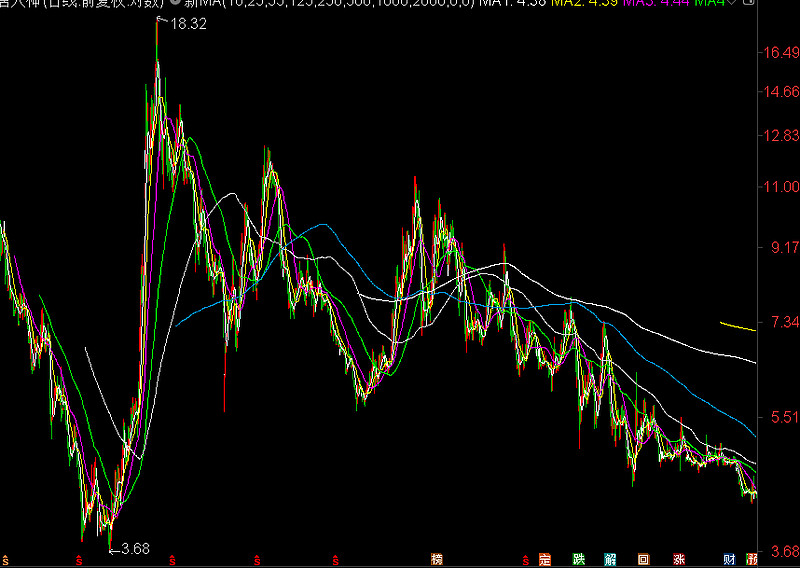Image resolution: width=800 pixels, height=568 pixels.
Task: Click the 16.49 price axis label
Action: point(781,53)
